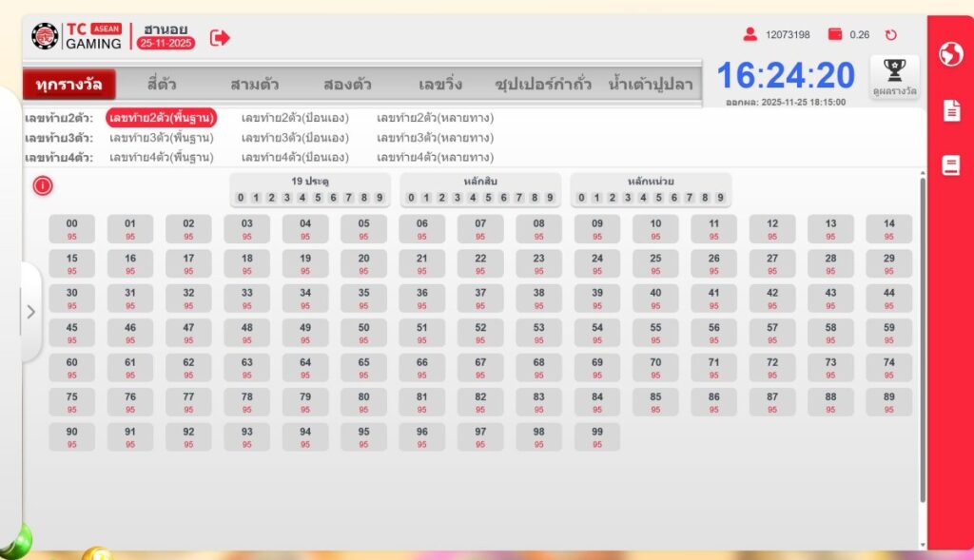The width and height of the screenshot is (974, 560).
Task: Open the trophy results icon
Action: click(x=894, y=77)
